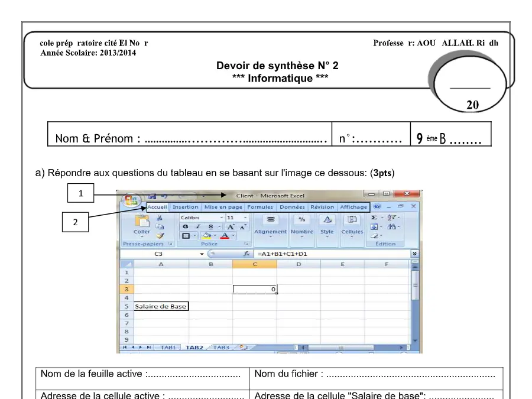Click the Save icon in the quick access toolbar
Image resolution: width=532 pixels, height=399 pixels.
click(152, 196)
